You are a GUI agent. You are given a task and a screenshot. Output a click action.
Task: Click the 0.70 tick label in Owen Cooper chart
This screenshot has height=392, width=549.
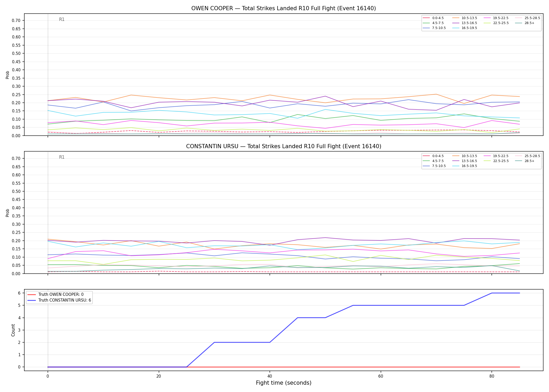(16, 20)
